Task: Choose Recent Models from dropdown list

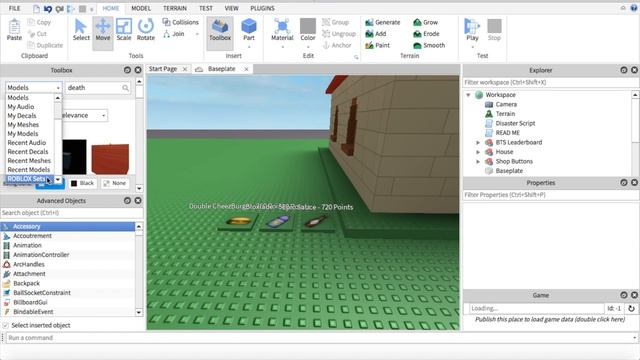Action: point(29,169)
